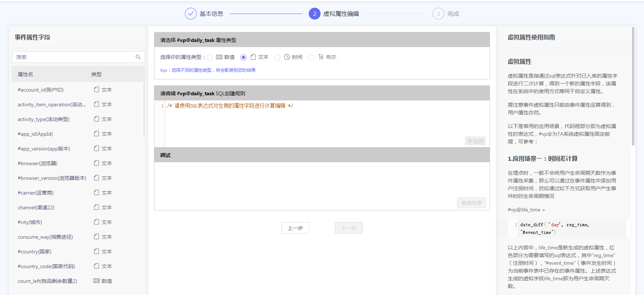
Task: Select #browser_version attribute in the list
Action: (x=52, y=178)
